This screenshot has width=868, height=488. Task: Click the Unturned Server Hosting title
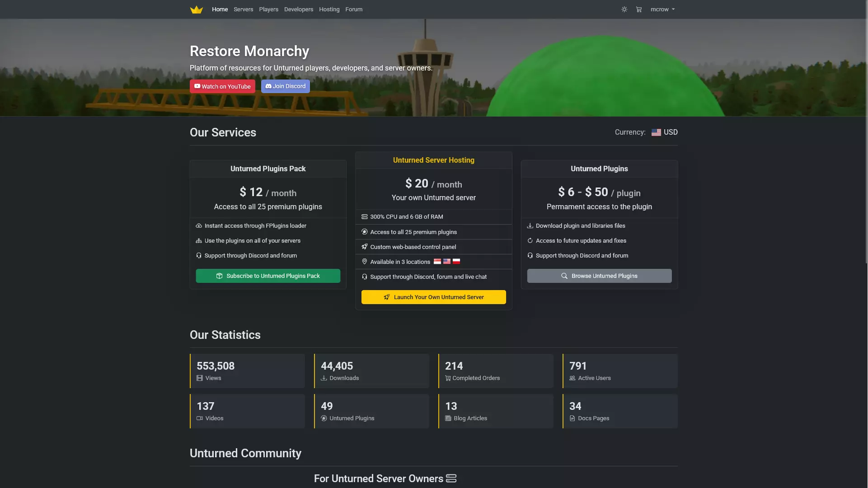pyautogui.click(x=433, y=160)
